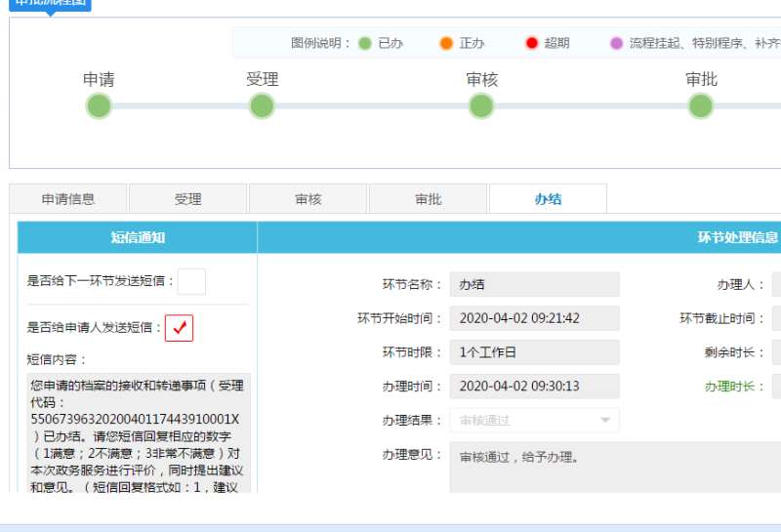Viewport: 781px width, 532px height.
Task: Click the 申请 step node circle
Action: (x=99, y=105)
